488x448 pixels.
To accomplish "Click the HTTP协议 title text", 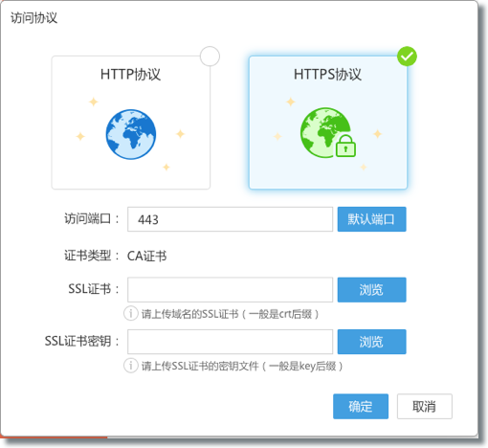I will [x=131, y=75].
